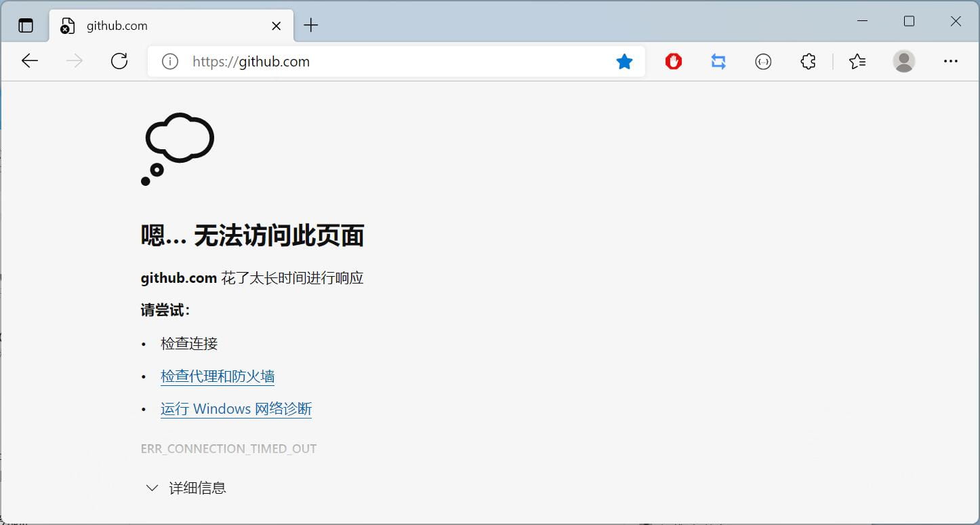Expand the 详细信息 details section
The width and height of the screenshot is (980, 525).
click(x=185, y=487)
